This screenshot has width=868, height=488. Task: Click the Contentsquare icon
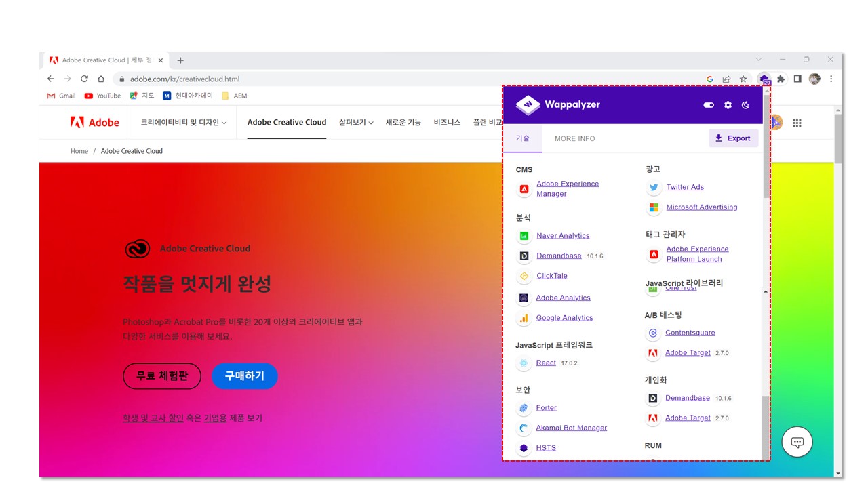653,333
